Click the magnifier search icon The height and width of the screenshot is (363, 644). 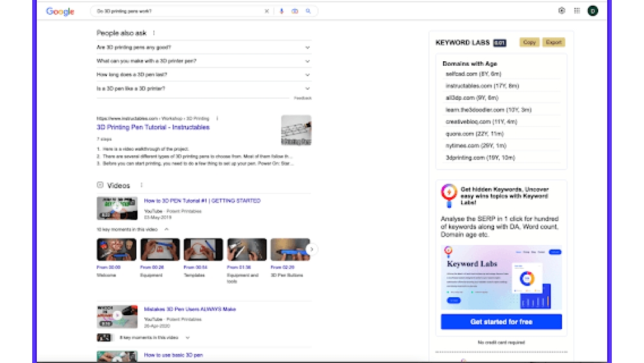coord(308,11)
